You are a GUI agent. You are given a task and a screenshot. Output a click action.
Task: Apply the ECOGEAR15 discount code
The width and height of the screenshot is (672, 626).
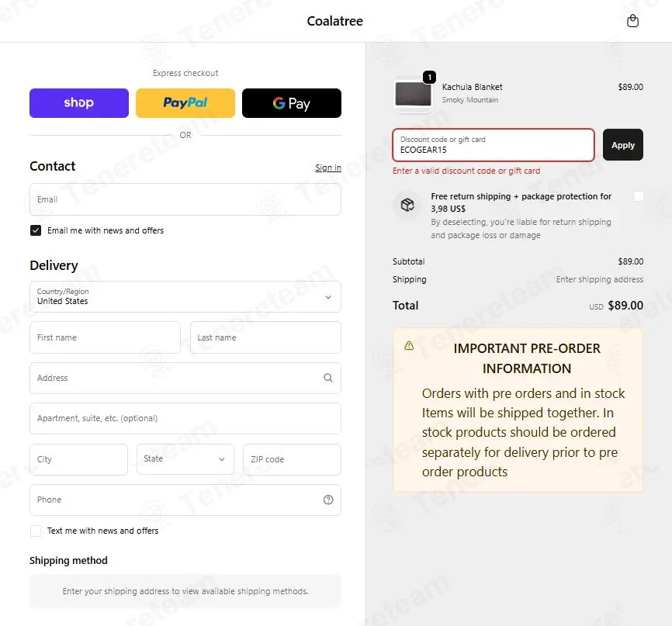coord(622,145)
